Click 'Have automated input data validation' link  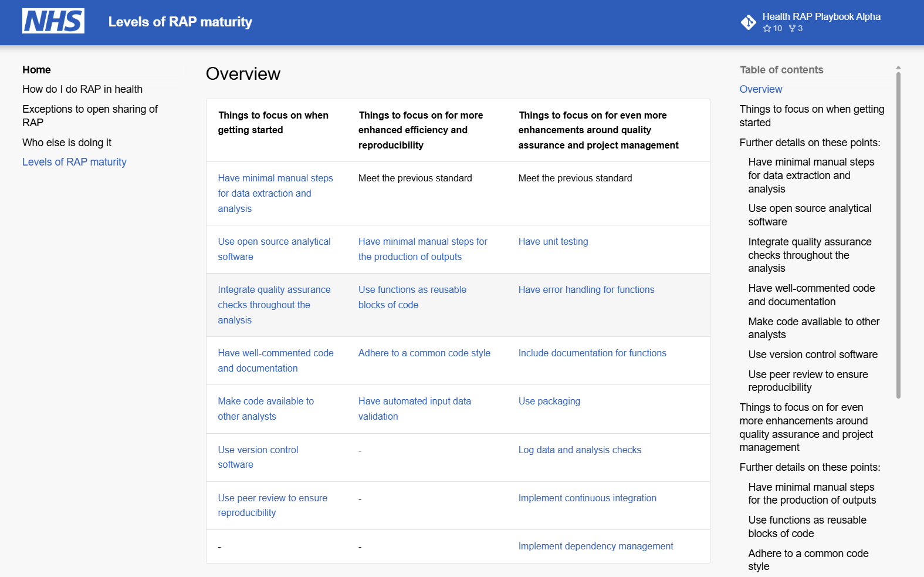[x=415, y=409]
